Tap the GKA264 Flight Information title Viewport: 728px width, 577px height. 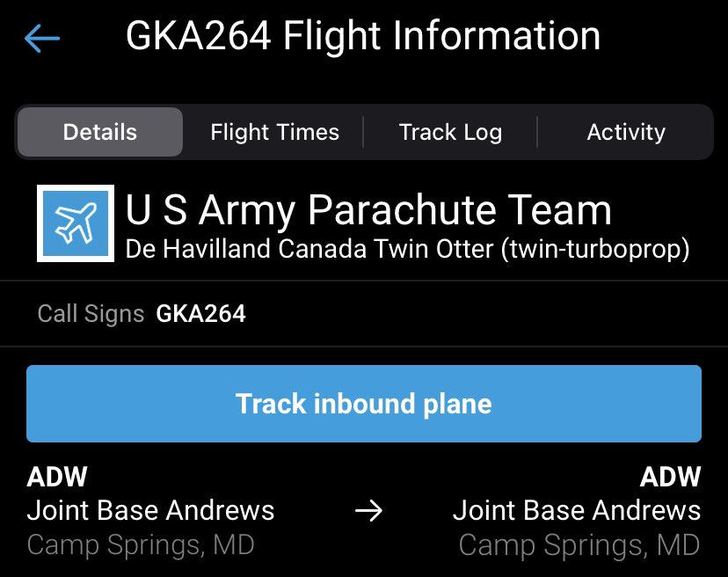(x=363, y=37)
